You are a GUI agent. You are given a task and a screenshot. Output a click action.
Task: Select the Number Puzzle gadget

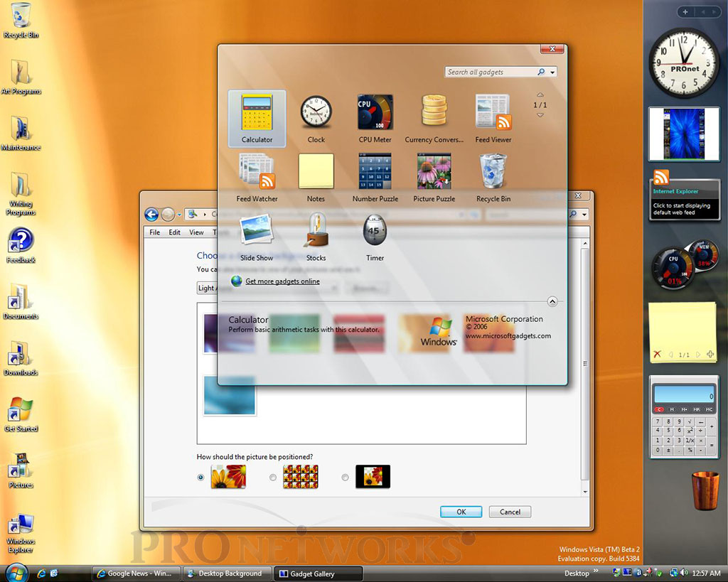(375, 171)
